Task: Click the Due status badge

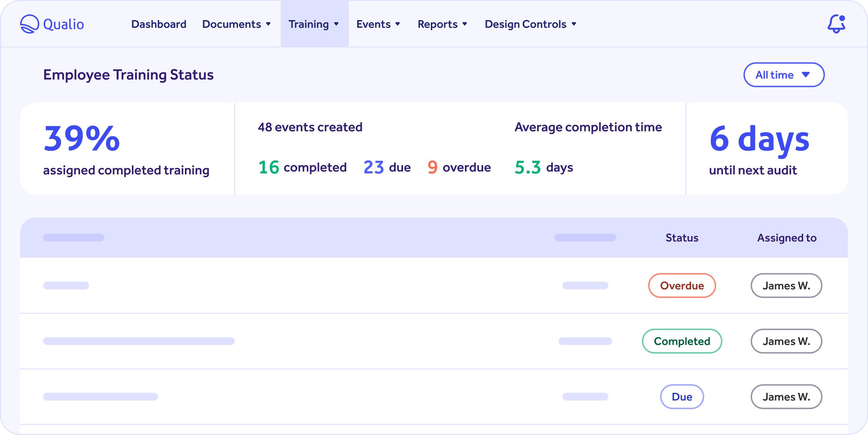Action: tap(682, 397)
